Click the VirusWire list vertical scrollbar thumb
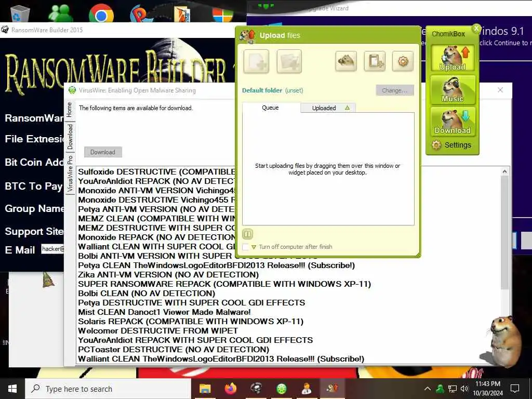 (504, 232)
